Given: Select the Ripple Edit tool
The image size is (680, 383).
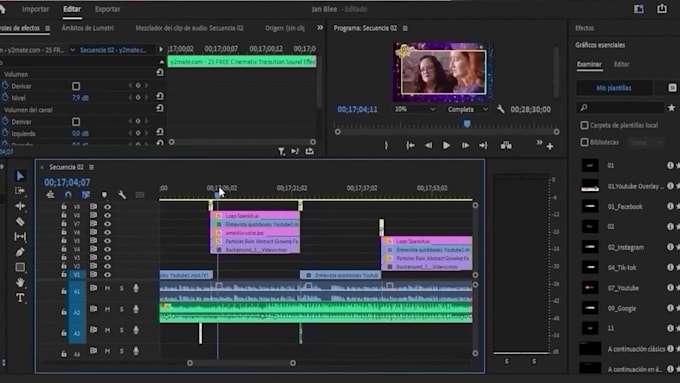Looking at the screenshot, I should [x=20, y=206].
